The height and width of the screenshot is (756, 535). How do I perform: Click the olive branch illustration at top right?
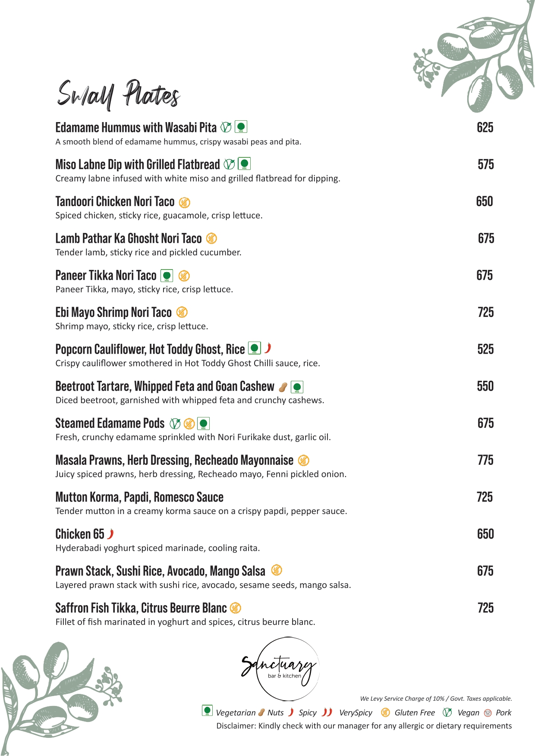tap(474, 55)
